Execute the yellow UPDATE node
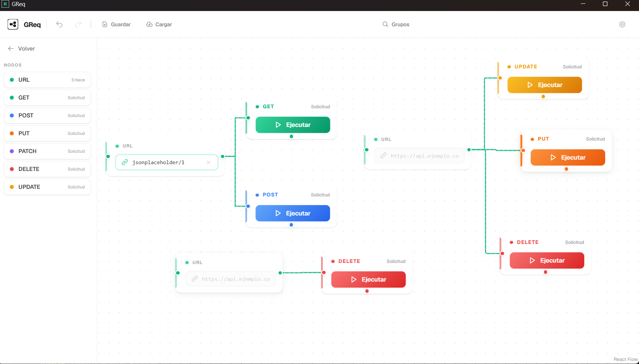Viewport: 639px width, 364px height. 544,85
